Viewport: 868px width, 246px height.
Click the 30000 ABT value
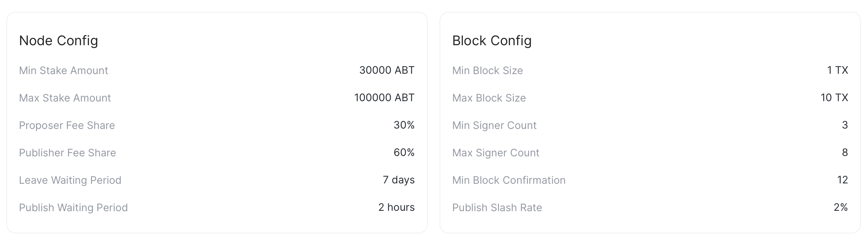pos(387,70)
